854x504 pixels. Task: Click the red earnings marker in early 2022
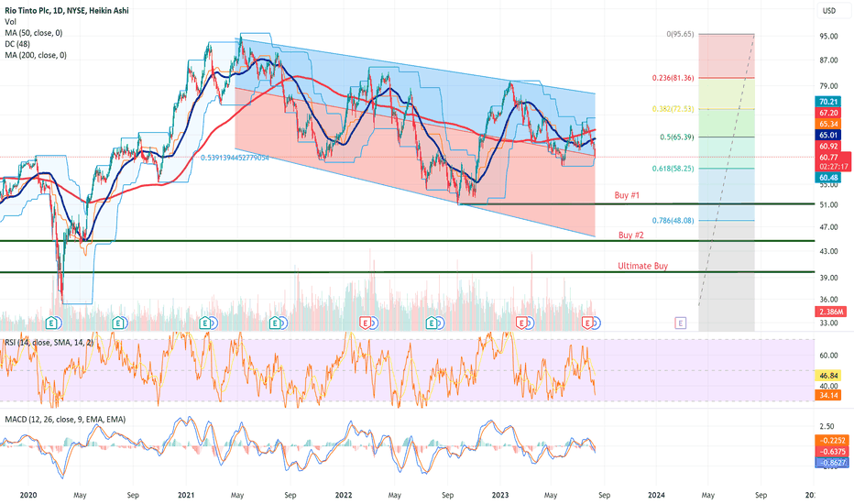point(366,323)
